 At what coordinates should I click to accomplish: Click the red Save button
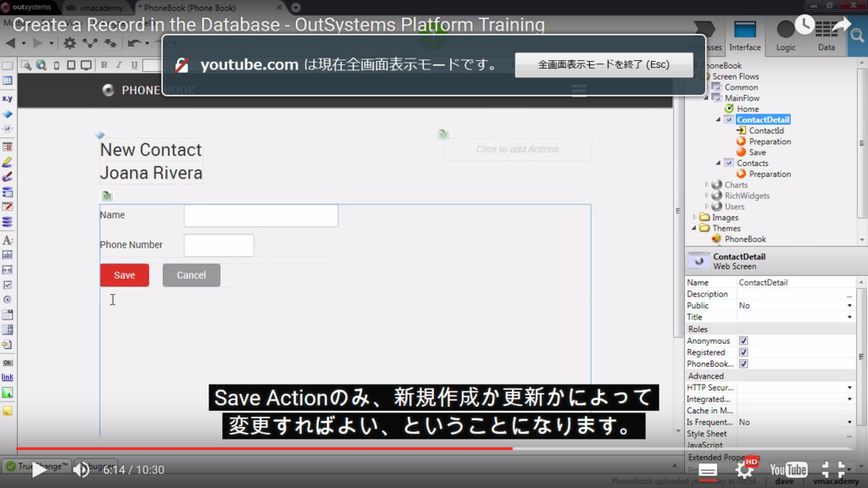(125, 275)
